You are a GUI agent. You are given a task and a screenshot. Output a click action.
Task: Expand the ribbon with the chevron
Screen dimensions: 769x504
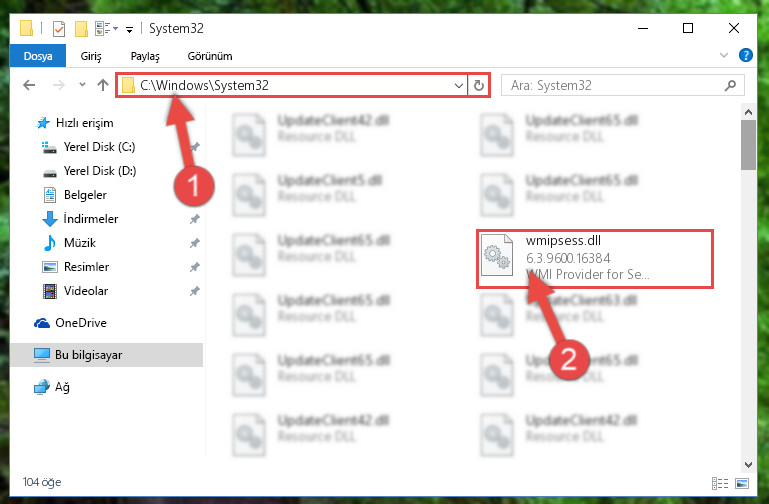(x=723, y=55)
